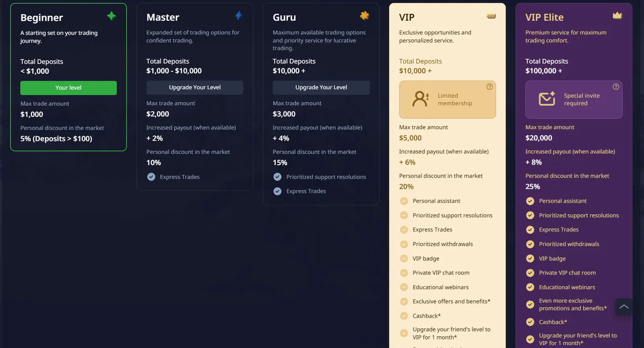Click VIP Elite Cashback checkmark
This screenshot has height=348, width=644.
click(530, 322)
